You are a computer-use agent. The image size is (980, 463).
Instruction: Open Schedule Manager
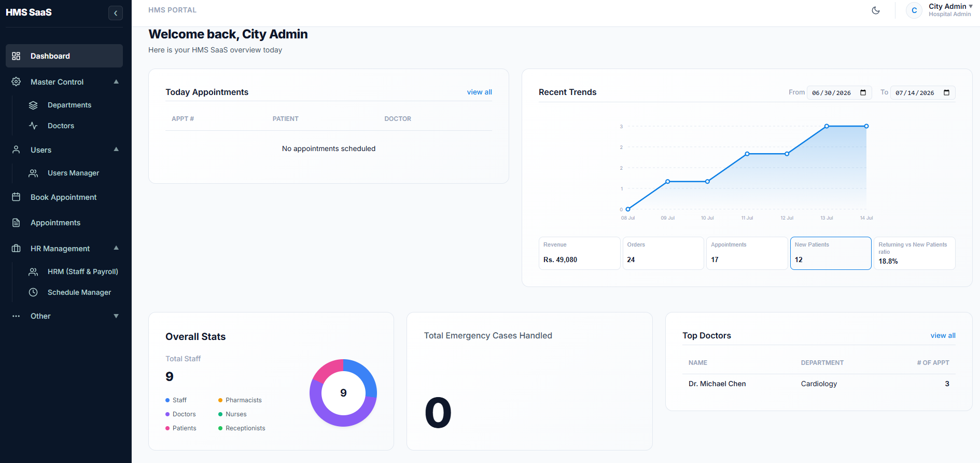coord(79,292)
